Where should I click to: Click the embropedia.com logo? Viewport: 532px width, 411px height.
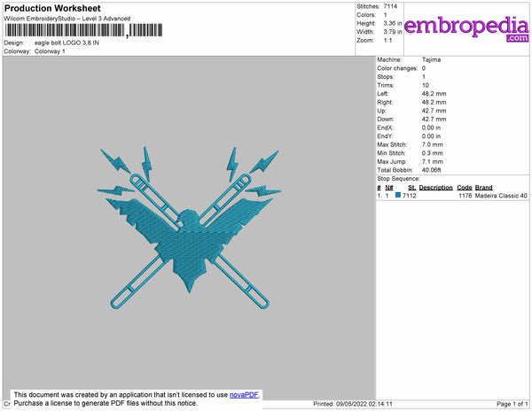(x=466, y=29)
